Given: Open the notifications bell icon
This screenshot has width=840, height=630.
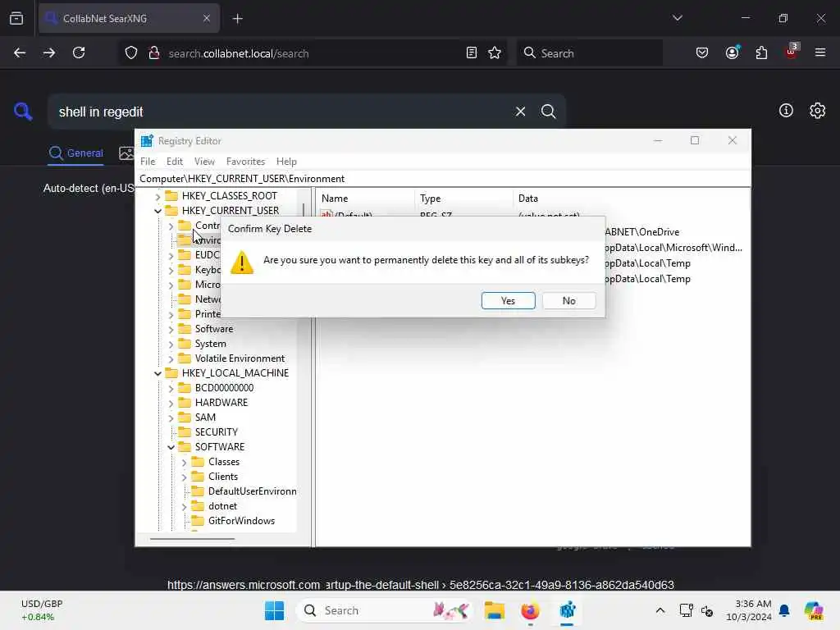Looking at the screenshot, I should coord(784,610).
